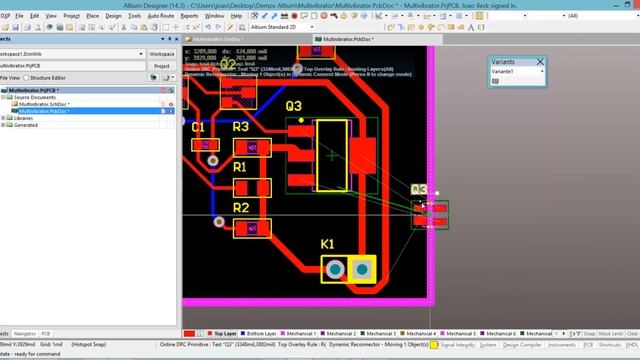Click the Print Preview icon
Image resolution: width=640 pixels, height=360 pixels.
[x=37, y=27]
